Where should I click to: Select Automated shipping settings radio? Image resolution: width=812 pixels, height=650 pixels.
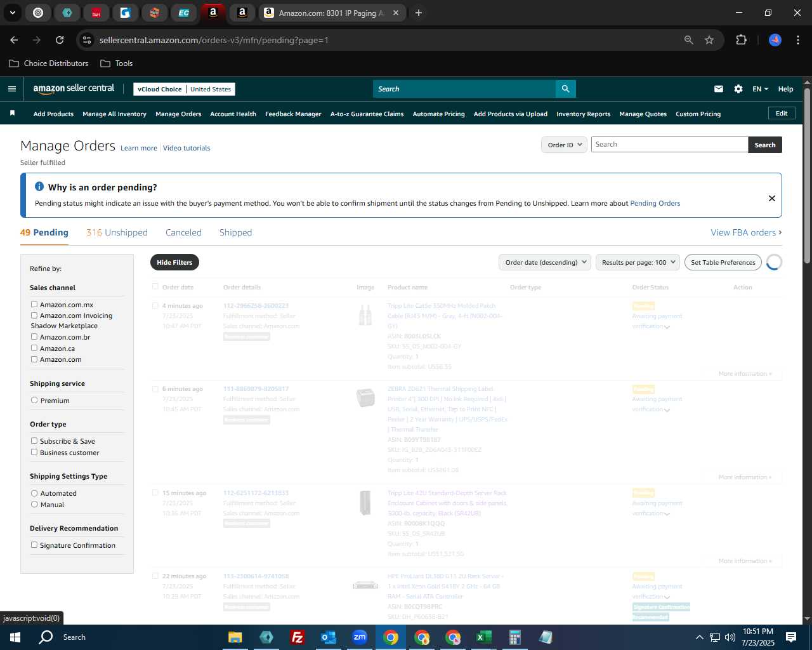click(34, 493)
